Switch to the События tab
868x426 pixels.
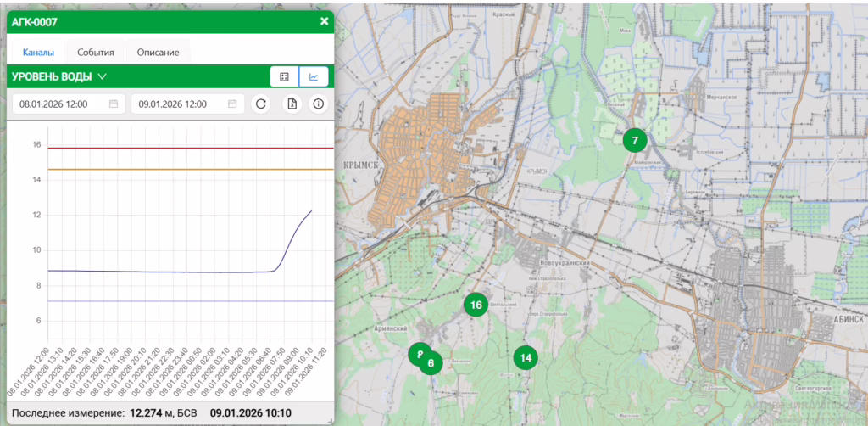click(x=95, y=52)
